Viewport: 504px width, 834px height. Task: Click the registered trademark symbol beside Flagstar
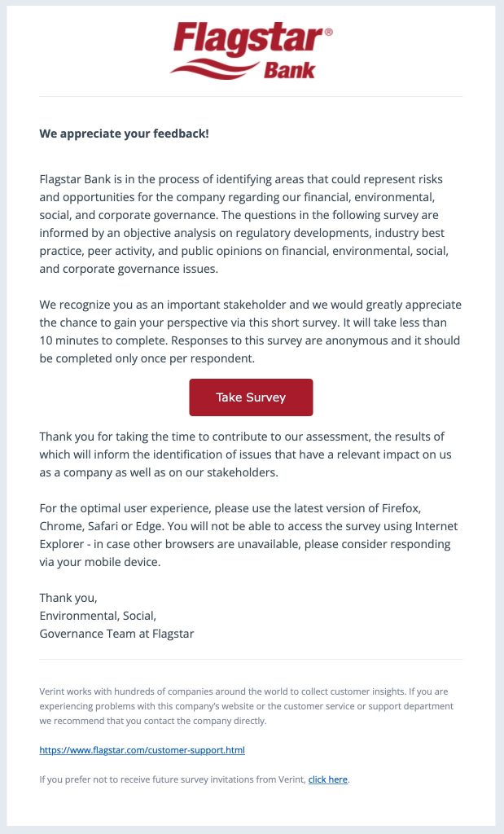(x=328, y=32)
